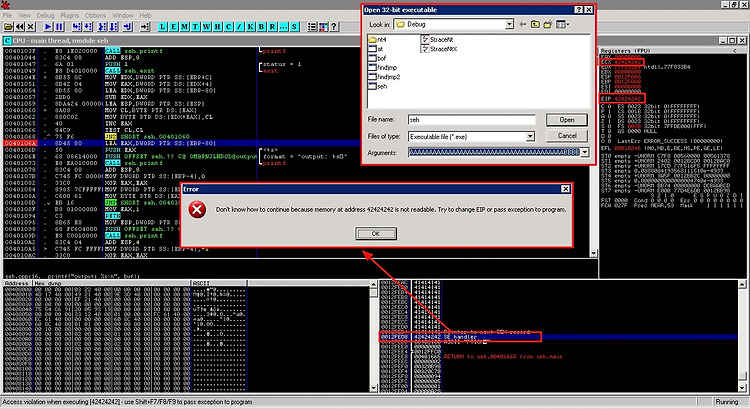
Task: Open the Plugins menu
Action: pos(70,15)
